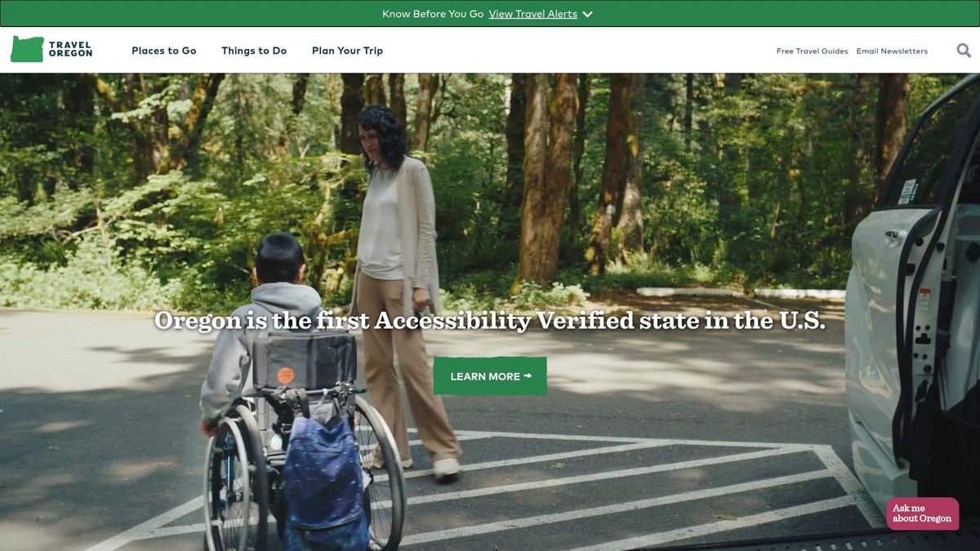This screenshot has height=551, width=980.
Task: Open the search magnifier icon
Action: (964, 51)
